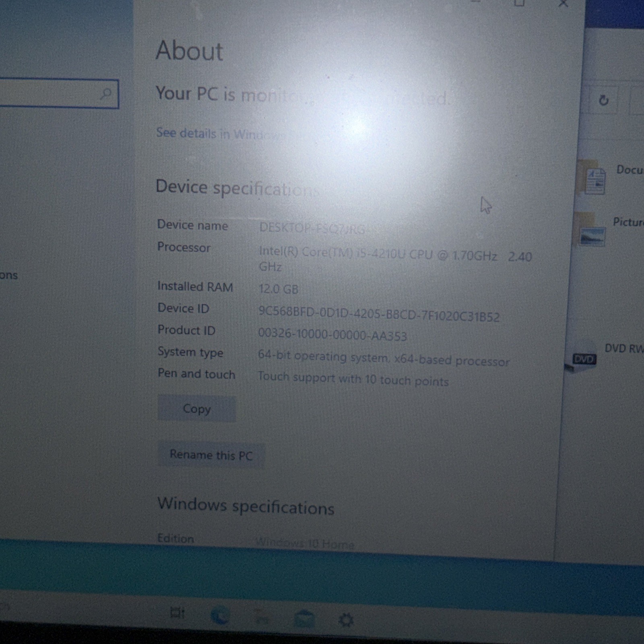
Task: Click the Device ID value starting 9C568BFD
Action: click(379, 314)
